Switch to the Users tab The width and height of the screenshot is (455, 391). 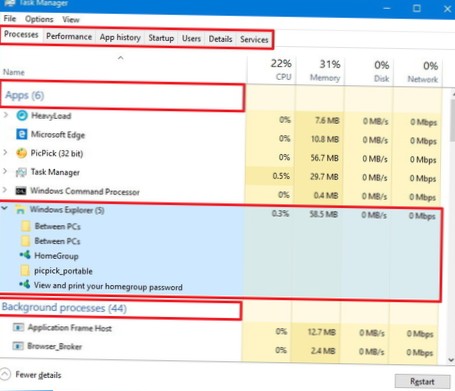pos(191,39)
